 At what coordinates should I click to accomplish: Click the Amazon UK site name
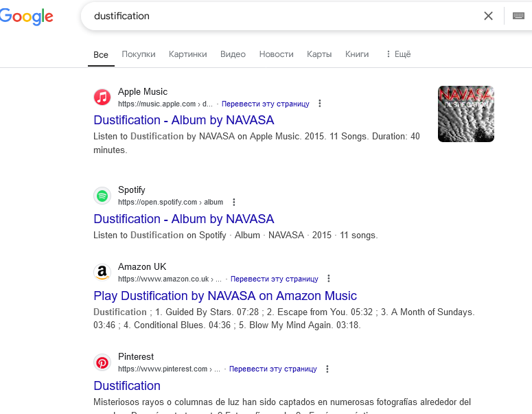142,266
